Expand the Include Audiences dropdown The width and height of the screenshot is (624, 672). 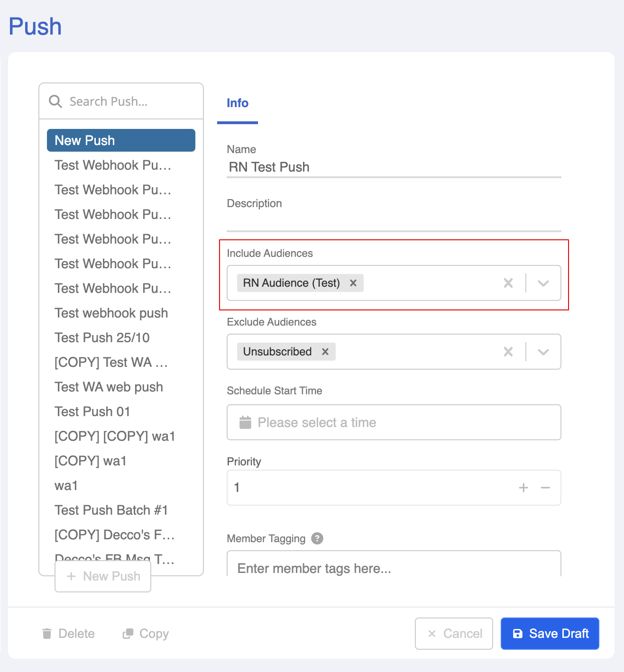(543, 283)
